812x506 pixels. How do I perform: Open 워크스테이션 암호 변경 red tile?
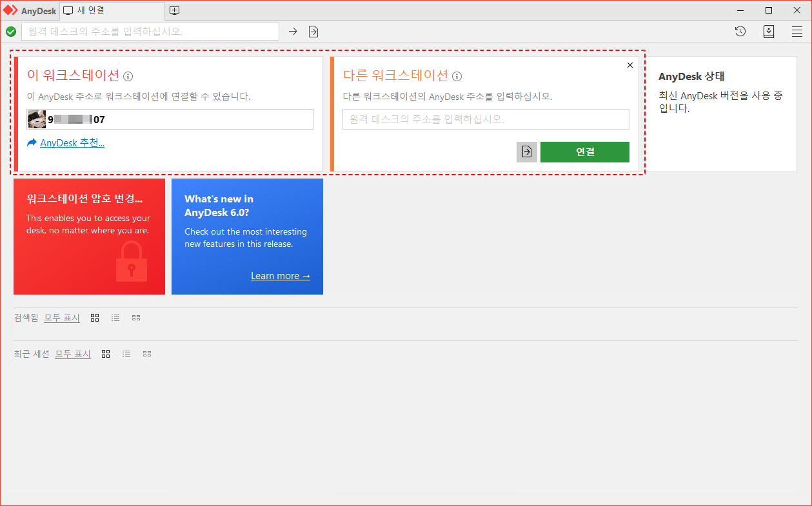[89, 237]
